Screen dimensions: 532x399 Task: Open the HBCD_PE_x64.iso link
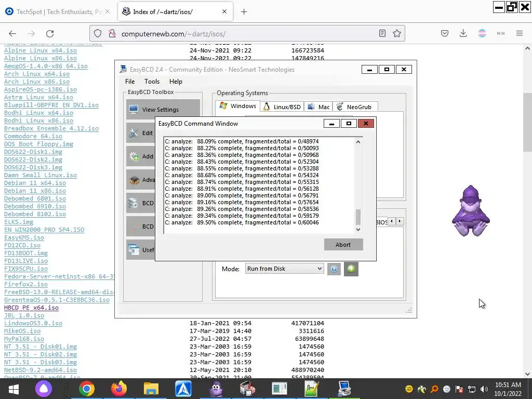pyautogui.click(x=31, y=308)
